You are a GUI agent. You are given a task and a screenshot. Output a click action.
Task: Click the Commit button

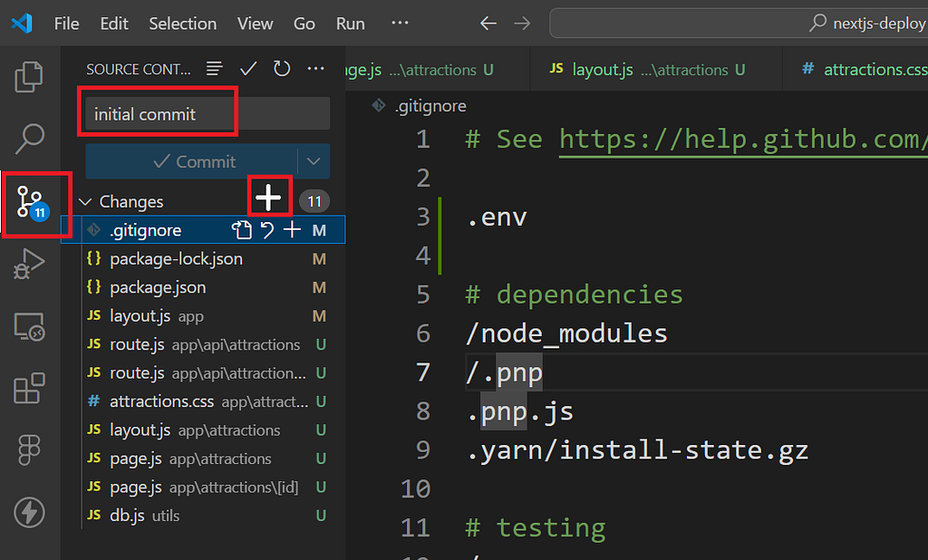pyautogui.click(x=192, y=161)
